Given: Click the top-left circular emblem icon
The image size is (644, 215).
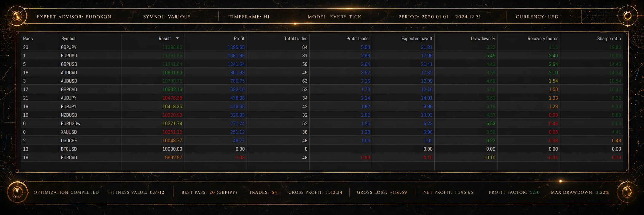Looking at the screenshot, I should click(17, 16).
